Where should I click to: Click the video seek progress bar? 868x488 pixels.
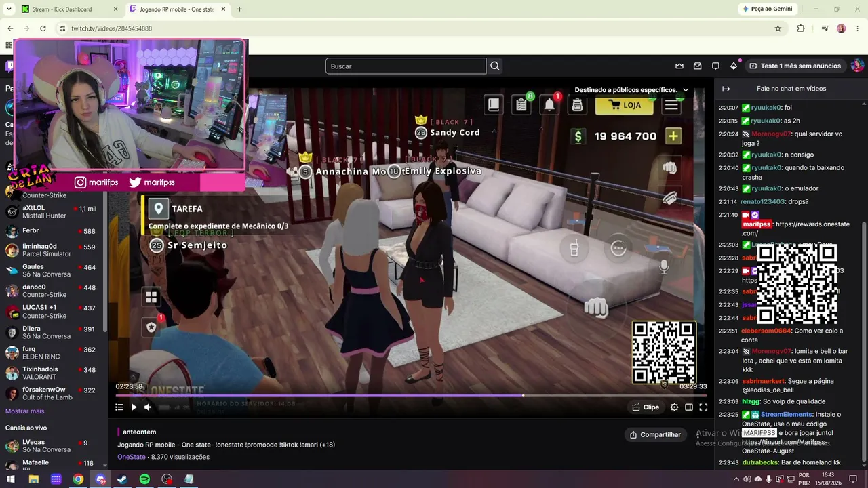[x=411, y=395]
